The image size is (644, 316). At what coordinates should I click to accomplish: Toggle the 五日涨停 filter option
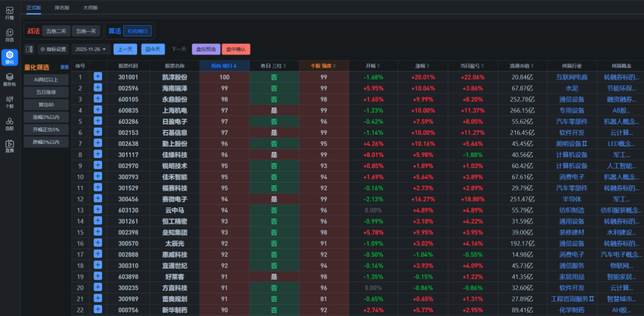[46, 92]
